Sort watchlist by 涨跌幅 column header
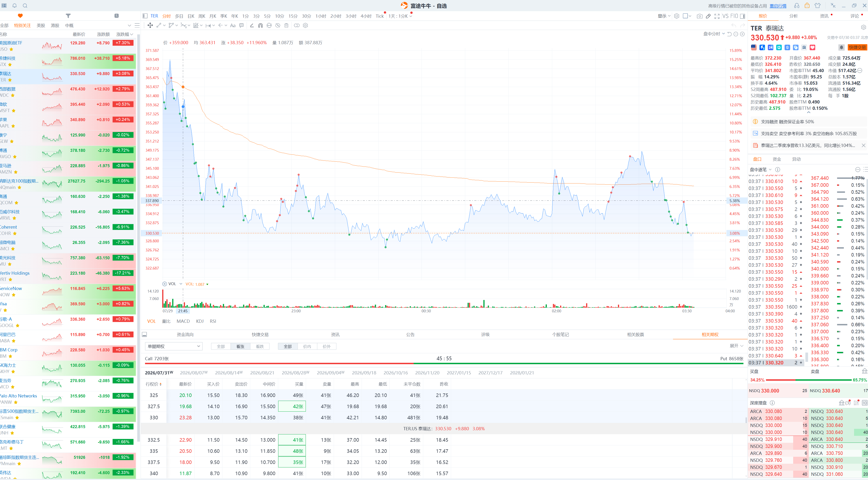The height and width of the screenshot is (480, 868). (x=124, y=34)
